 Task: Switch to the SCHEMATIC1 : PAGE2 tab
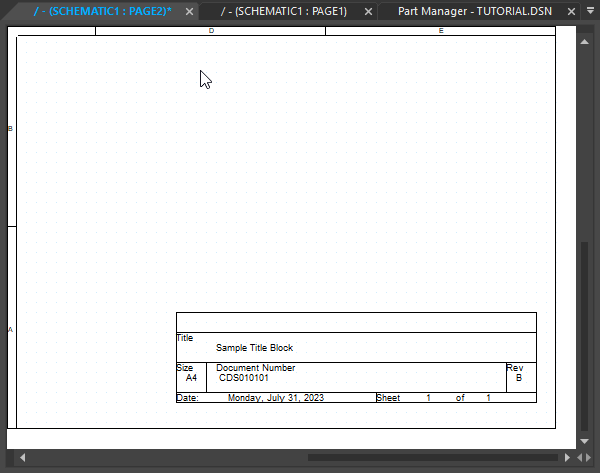click(x=102, y=11)
